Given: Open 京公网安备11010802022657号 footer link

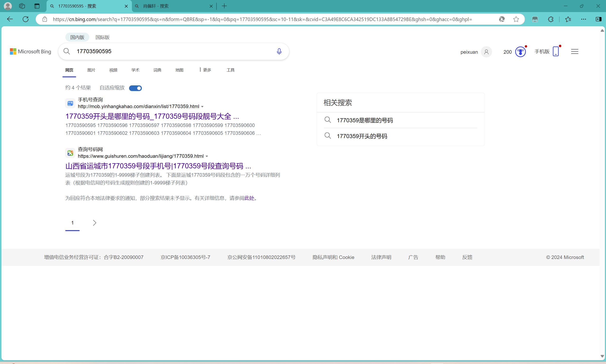Looking at the screenshot, I should point(261,257).
